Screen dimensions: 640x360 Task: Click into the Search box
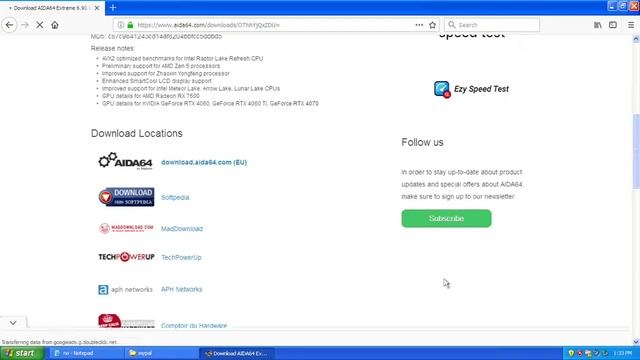492,25
